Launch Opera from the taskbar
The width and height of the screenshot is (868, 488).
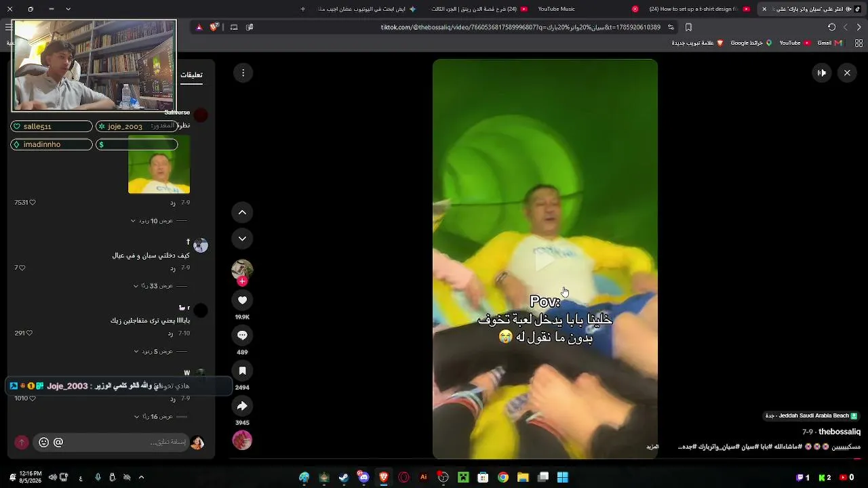(403, 477)
